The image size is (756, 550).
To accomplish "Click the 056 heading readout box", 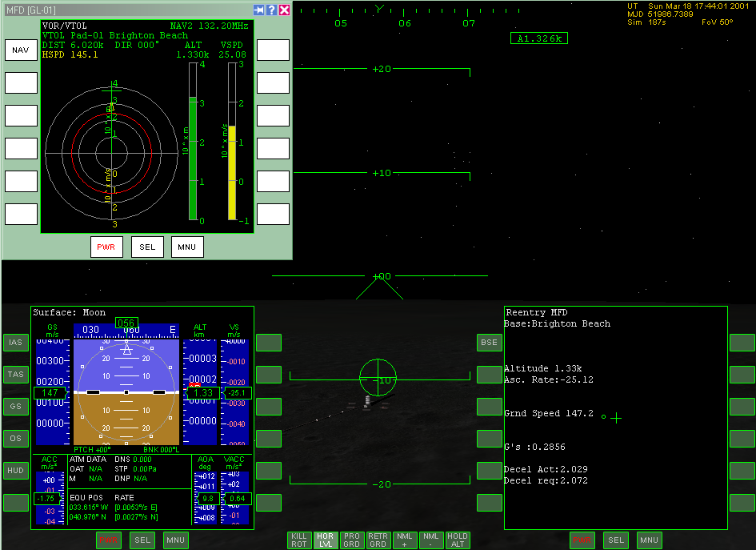I will [x=126, y=323].
